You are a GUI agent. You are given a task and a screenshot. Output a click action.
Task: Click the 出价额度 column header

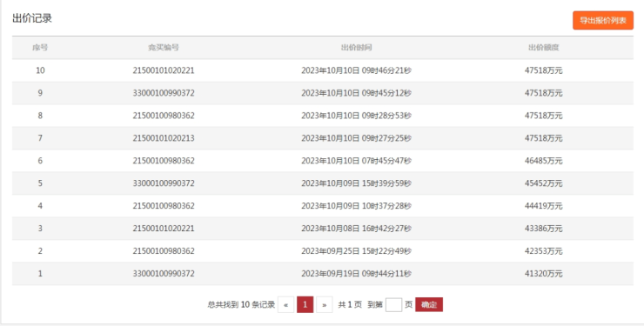pos(543,48)
